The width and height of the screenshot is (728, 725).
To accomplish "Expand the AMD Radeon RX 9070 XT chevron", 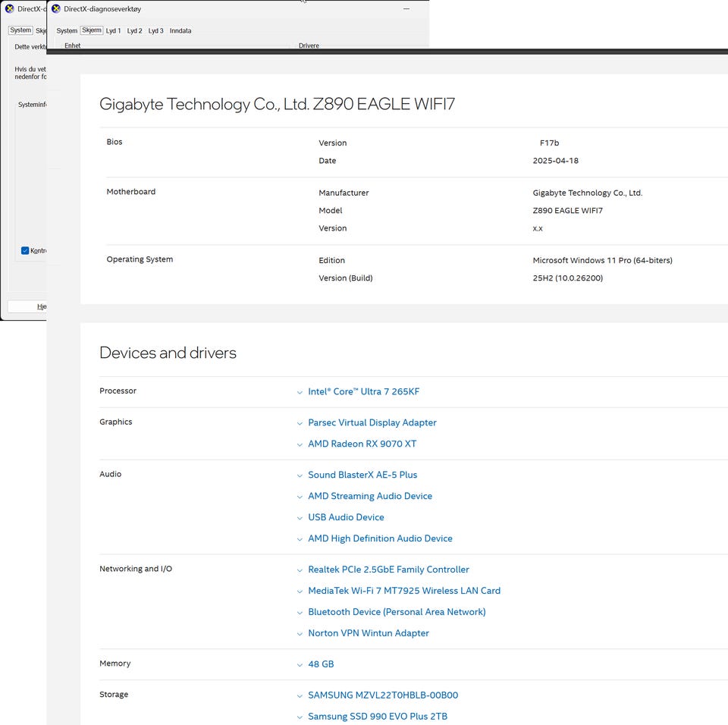I will coord(300,444).
